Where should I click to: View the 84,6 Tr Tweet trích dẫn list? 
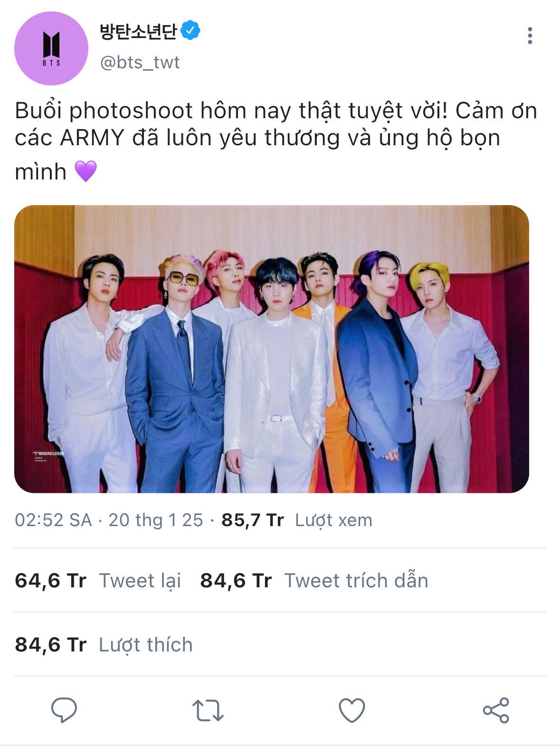(x=314, y=580)
